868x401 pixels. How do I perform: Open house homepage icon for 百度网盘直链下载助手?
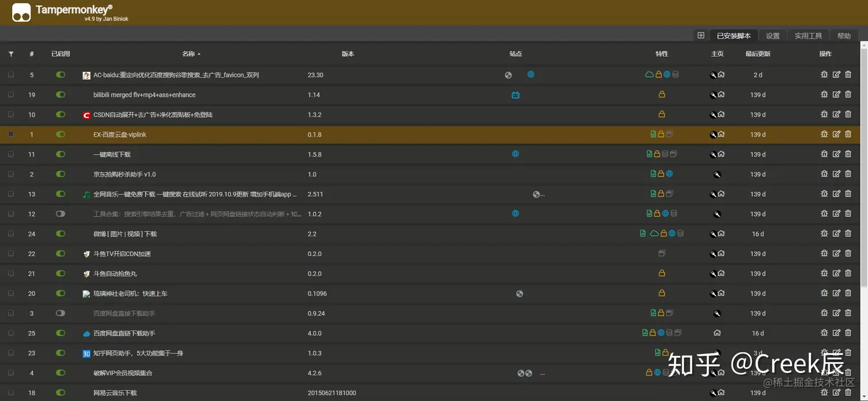click(717, 333)
